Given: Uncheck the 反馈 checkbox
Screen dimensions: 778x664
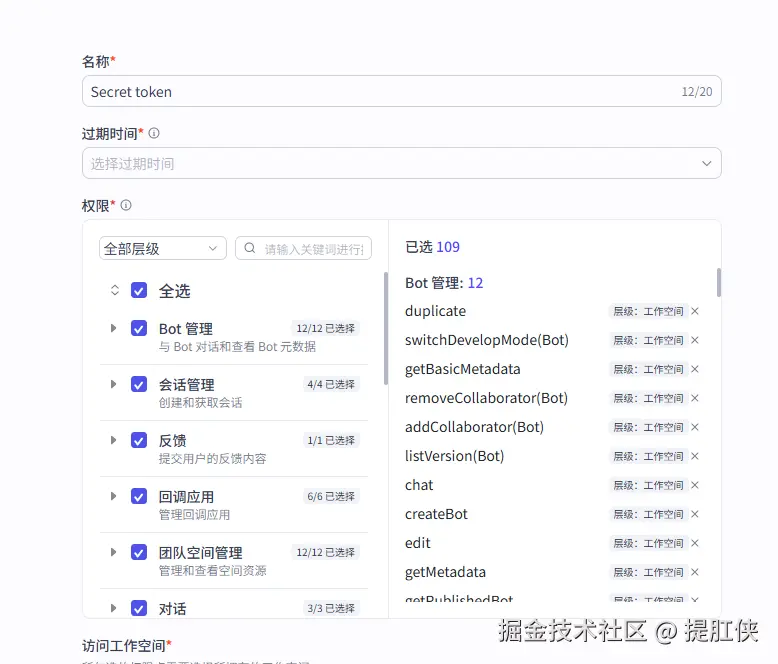Looking at the screenshot, I should coord(139,440).
